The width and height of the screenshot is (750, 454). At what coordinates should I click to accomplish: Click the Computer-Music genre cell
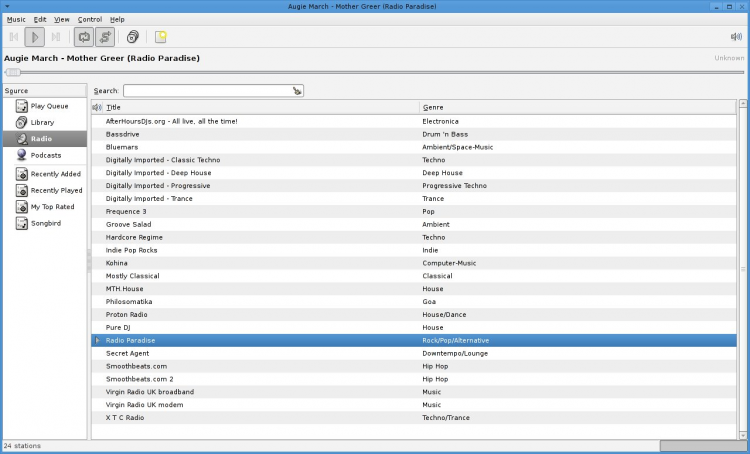click(449, 264)
